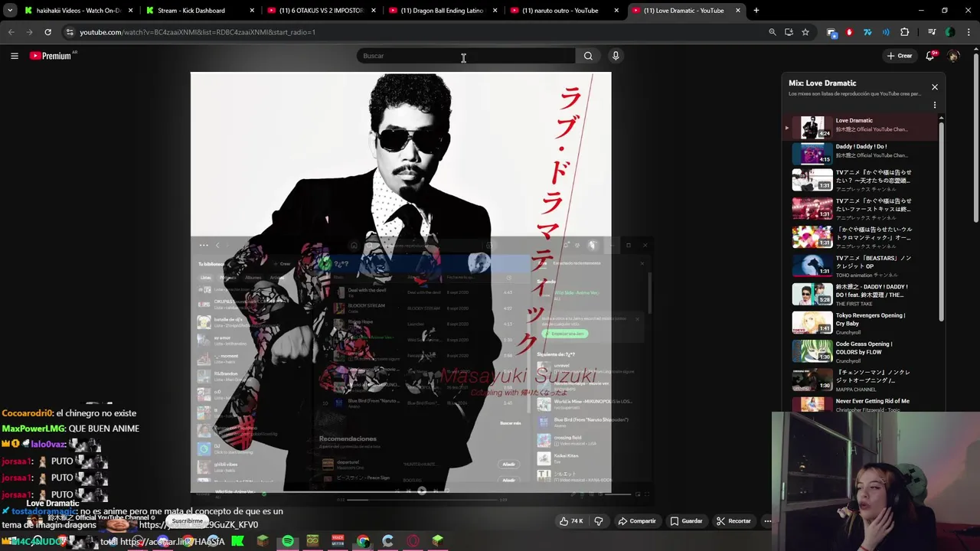Viewport: 980px width, 551px height.
Task: Click the Chrome address bar URL
Action: point(198,32)
